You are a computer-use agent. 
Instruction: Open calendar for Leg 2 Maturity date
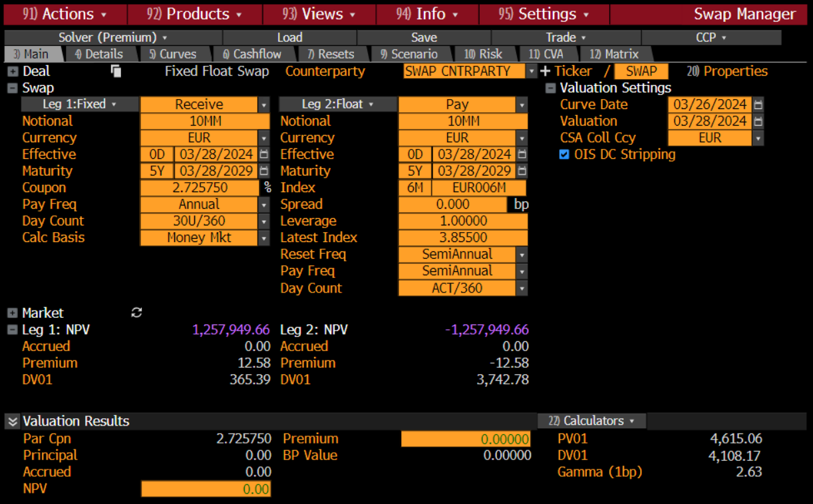(522, 171)
